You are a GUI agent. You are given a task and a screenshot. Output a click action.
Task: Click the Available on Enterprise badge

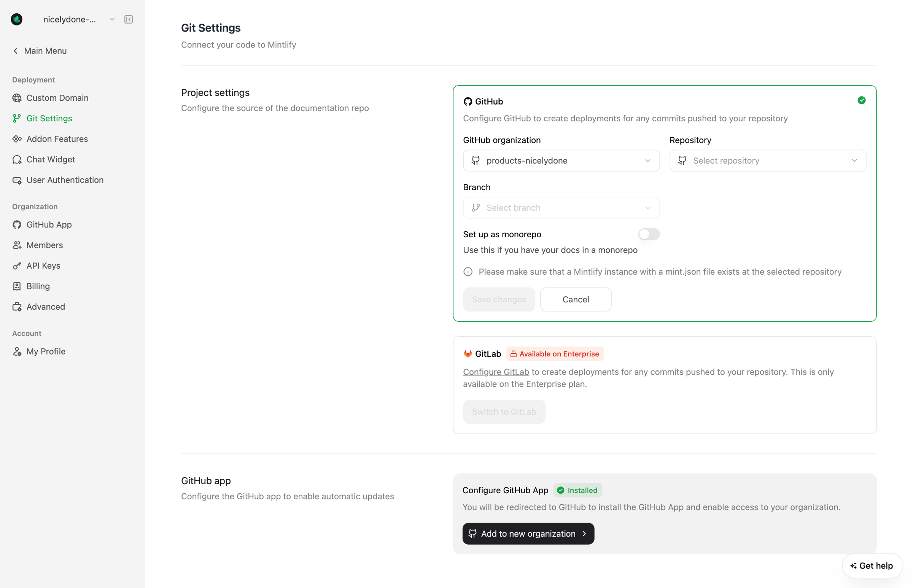tap(555, 354)
